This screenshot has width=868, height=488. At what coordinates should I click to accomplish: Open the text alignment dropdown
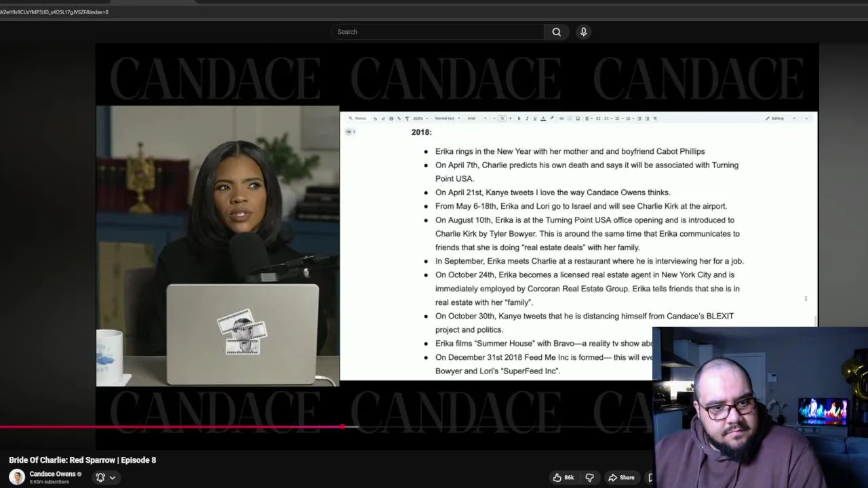coord(589,119)
